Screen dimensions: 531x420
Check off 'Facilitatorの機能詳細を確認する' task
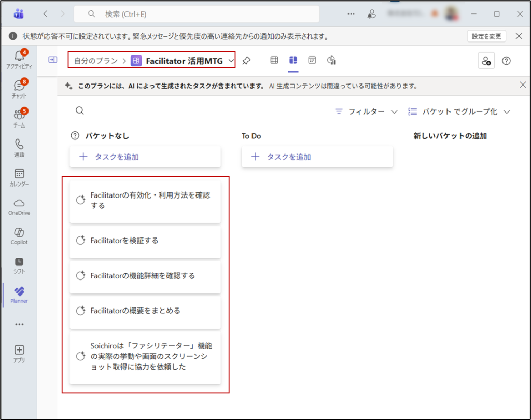click(80, 276)
